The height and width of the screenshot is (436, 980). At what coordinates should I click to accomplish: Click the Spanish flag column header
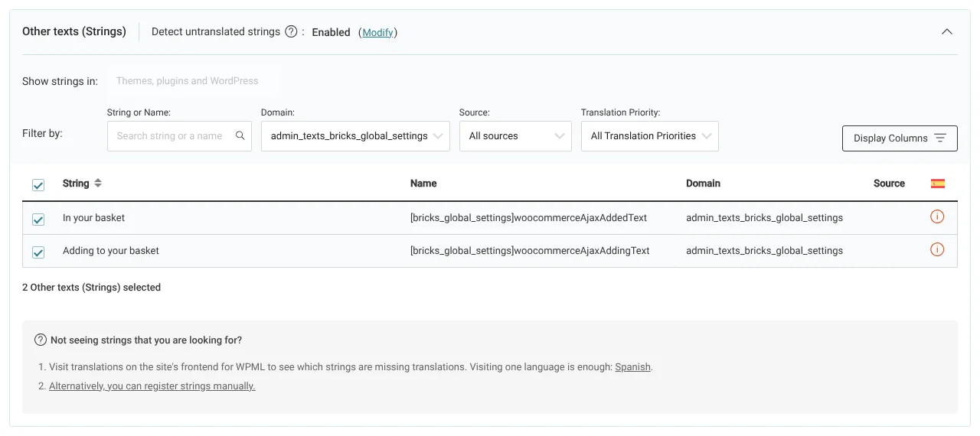(x=937, y=184)
